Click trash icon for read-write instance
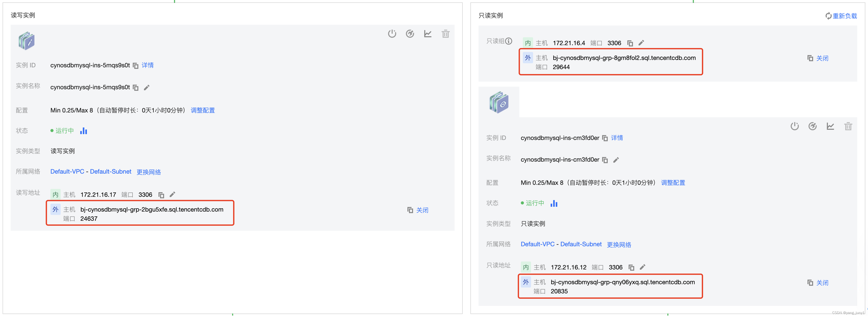The width and height of the screenshot is (868, 317). point(445,34)
